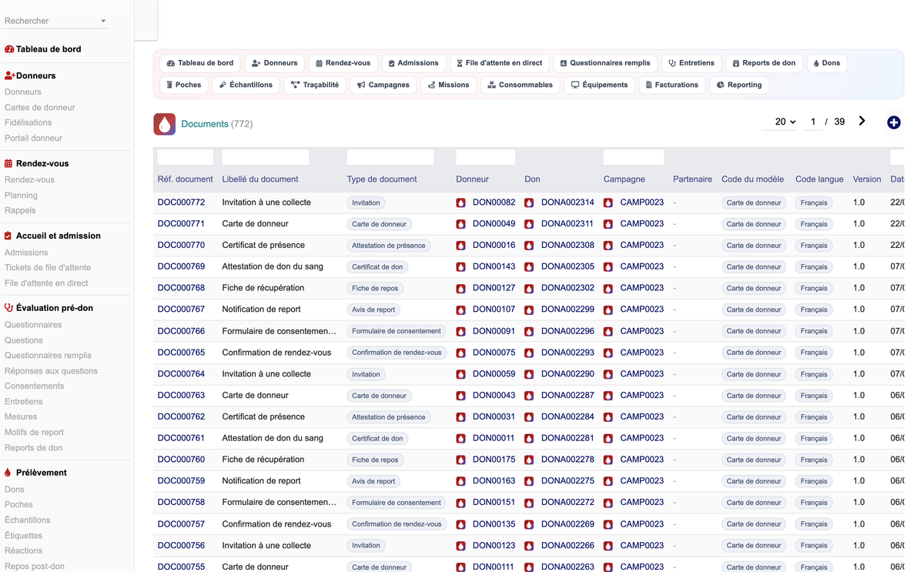Click donation icon beside DONA002290
Viewport: 924px width, 572px height.
[x=529, y=374]
